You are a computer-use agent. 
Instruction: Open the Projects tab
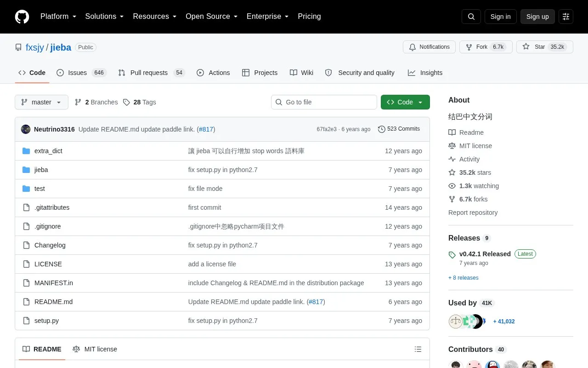pos(260,73)
